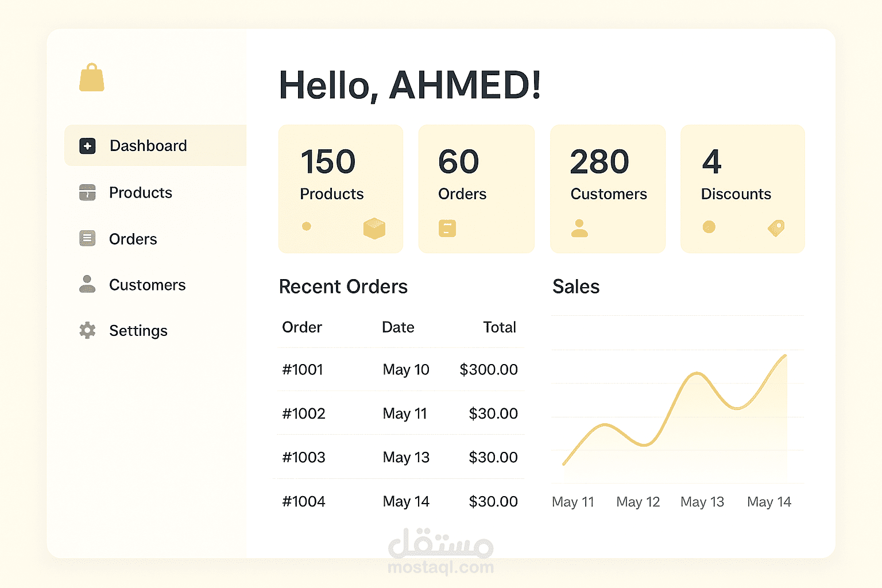Click the Products box icon in sidebar
882x588 pixels.
tap(87, 192)
